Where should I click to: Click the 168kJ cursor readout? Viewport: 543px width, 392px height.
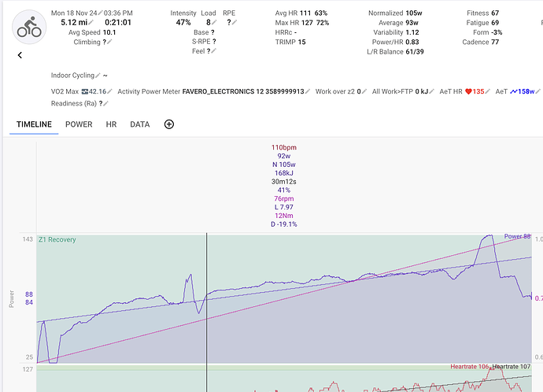pyautogui.click(x=284, y=173)
